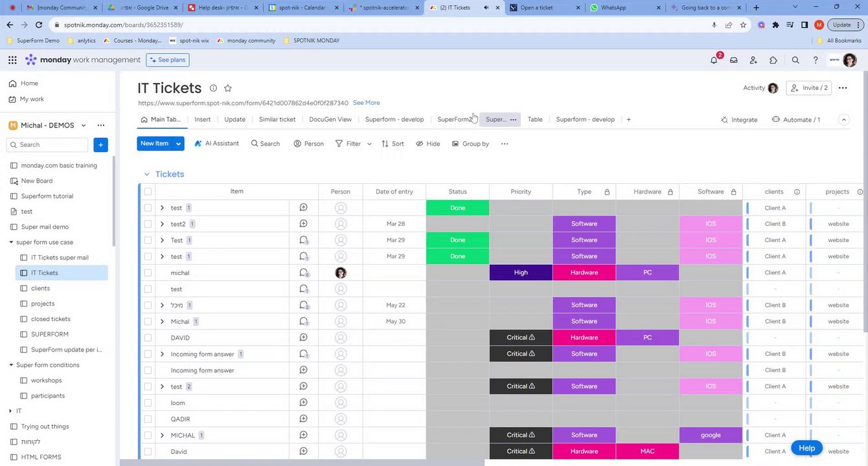
Task: Collapse the Tickets group chevron
Action: (146, 174)
